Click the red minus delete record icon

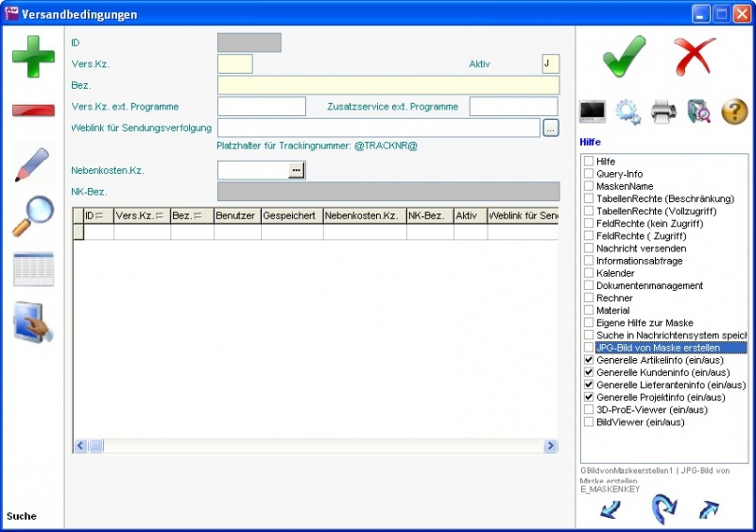(33, 111)
